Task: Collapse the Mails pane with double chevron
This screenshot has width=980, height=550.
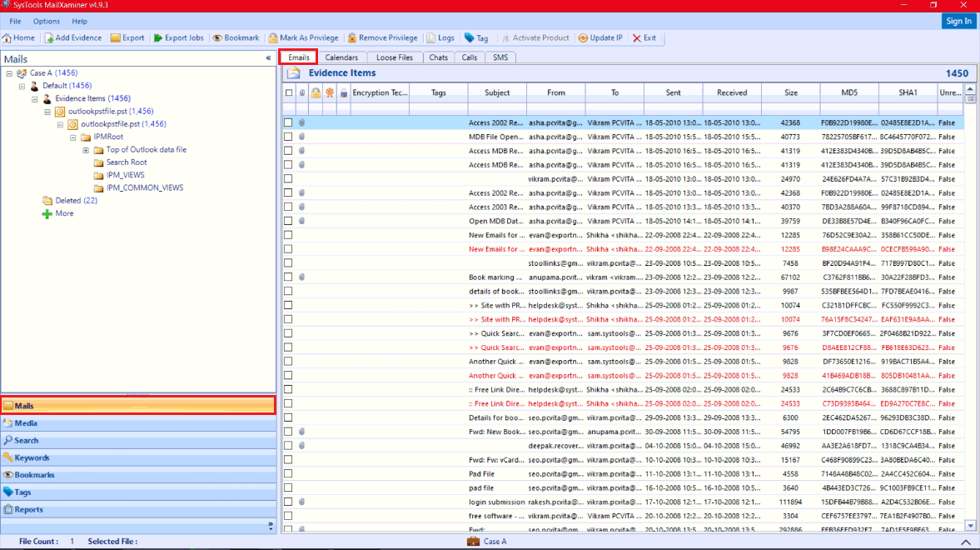Action: [x=269, y=58]
